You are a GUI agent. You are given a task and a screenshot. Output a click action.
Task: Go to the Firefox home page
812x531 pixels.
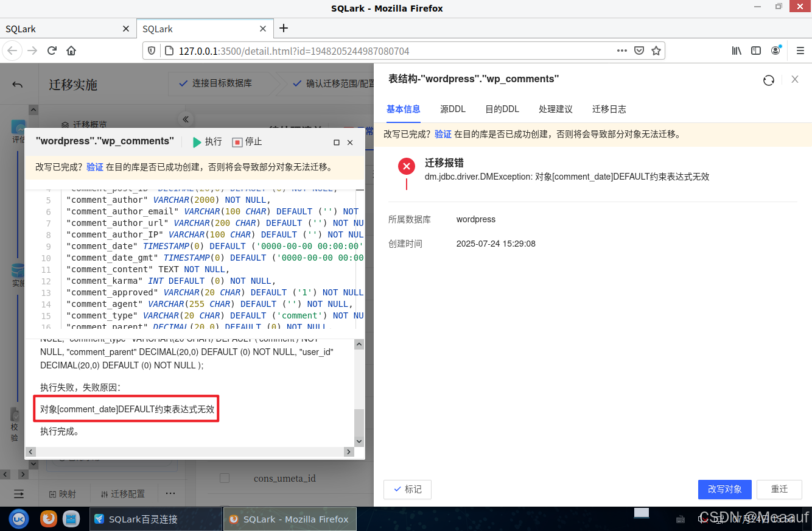pos(71,51)
